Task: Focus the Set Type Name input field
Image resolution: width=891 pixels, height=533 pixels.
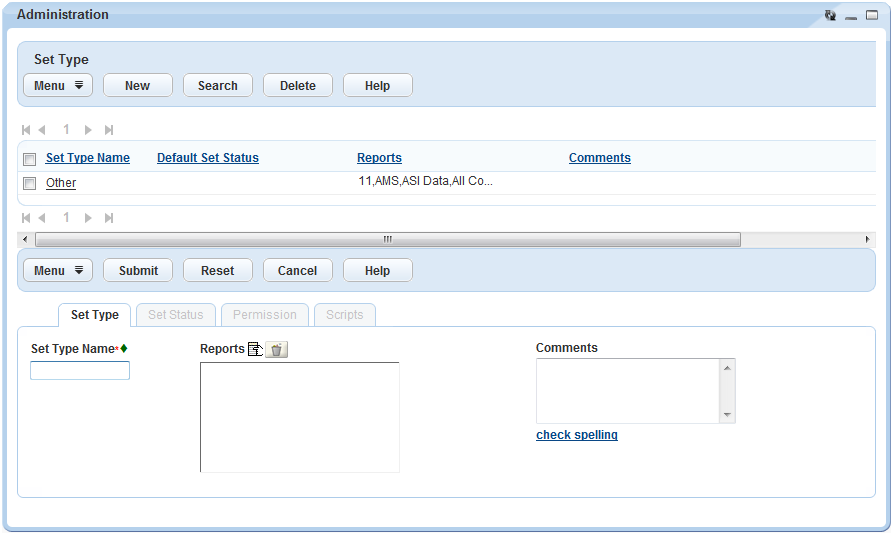Action: (80, 371)
